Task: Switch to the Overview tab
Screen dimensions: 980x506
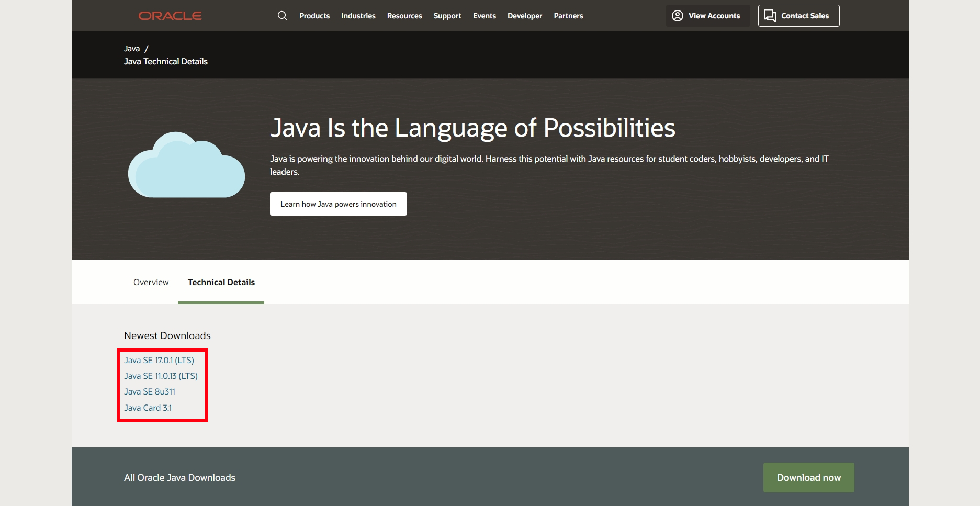Action: [x=151, y=282]
